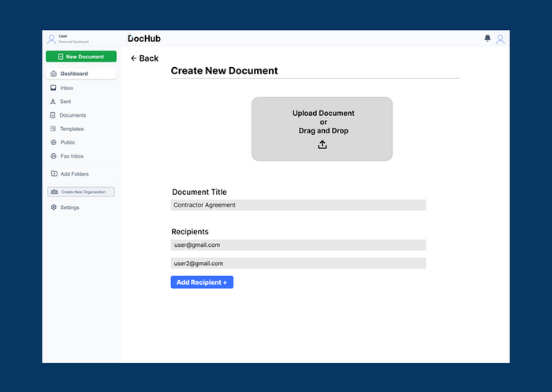Image resolution: width=552 pixels, height=392 pixels.
Task: Click the upload arrow icon
Action: (322, 144)
